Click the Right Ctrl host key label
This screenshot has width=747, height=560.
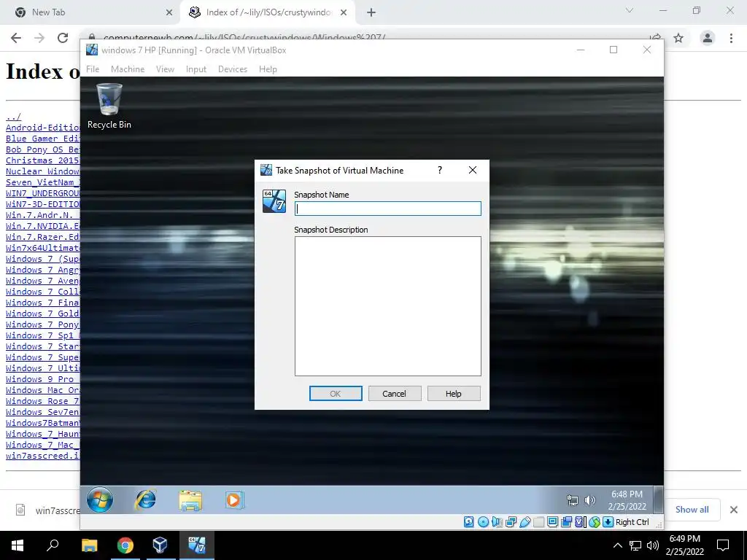click(x=632, y=522)
